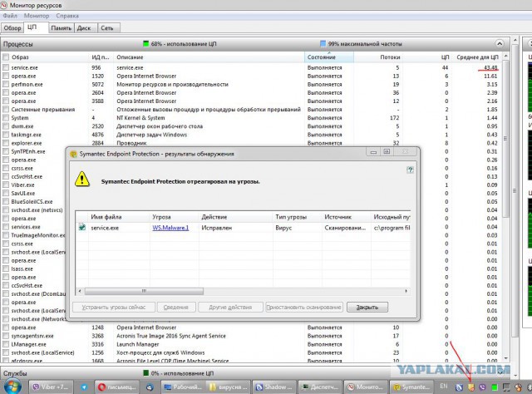Switch to the Память tab
The image size is (532, 394).
61,28
